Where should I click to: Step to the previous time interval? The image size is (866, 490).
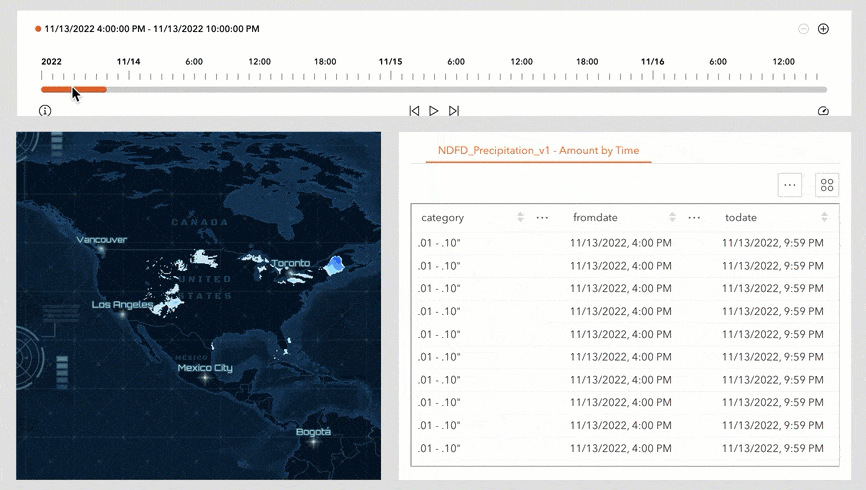click(x=414, y=111)
